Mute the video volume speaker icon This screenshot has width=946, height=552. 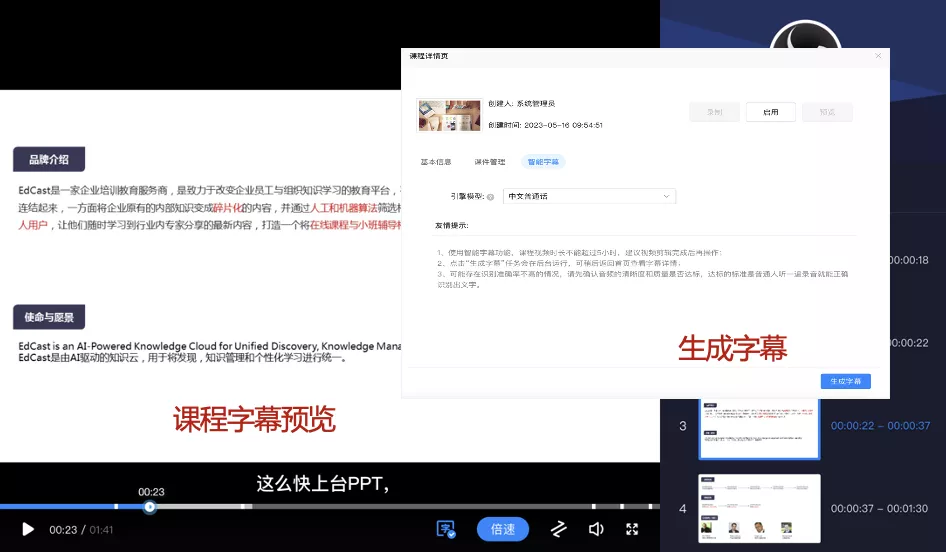point(596,529)
